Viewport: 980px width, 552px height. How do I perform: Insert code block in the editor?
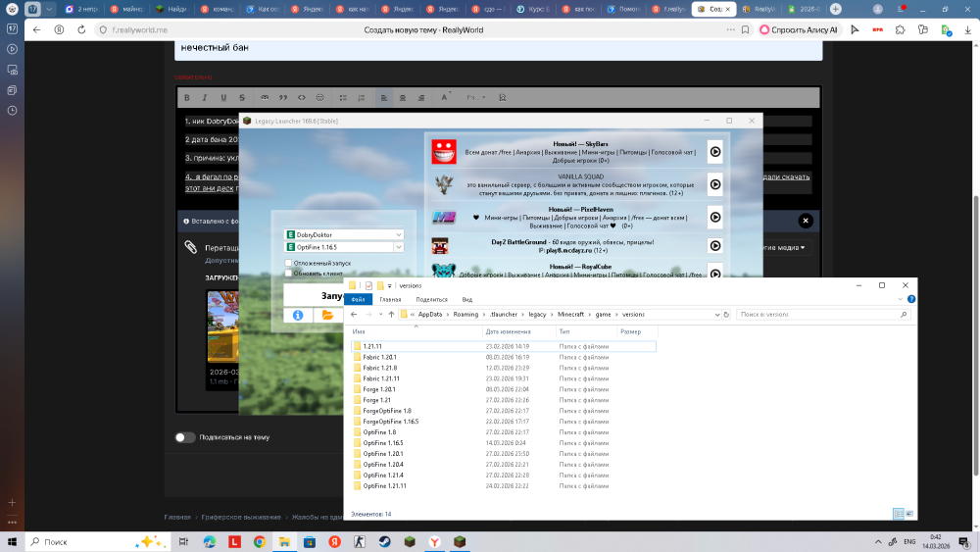[x=301, y=97]
